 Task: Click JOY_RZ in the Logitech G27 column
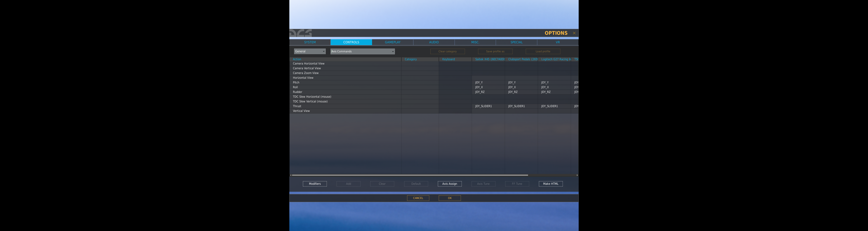(546, 92)
